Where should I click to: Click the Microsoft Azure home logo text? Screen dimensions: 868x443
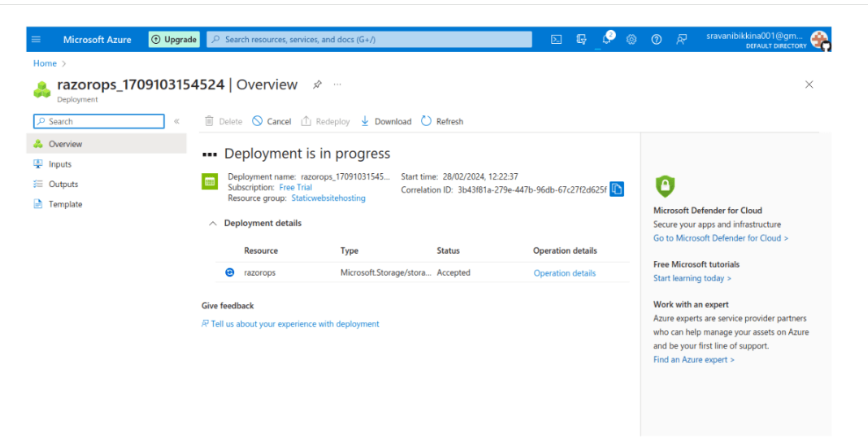coord(97,39)
